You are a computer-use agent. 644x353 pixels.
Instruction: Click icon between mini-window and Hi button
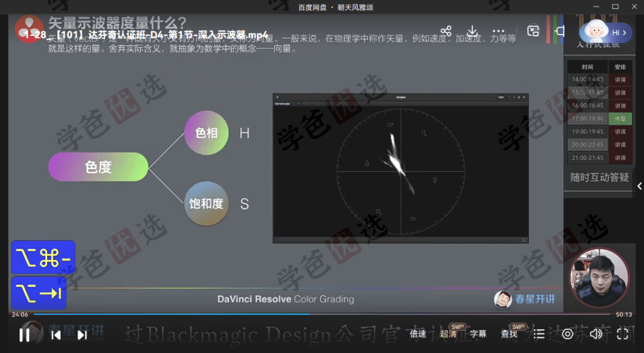[x=560, y=31]
